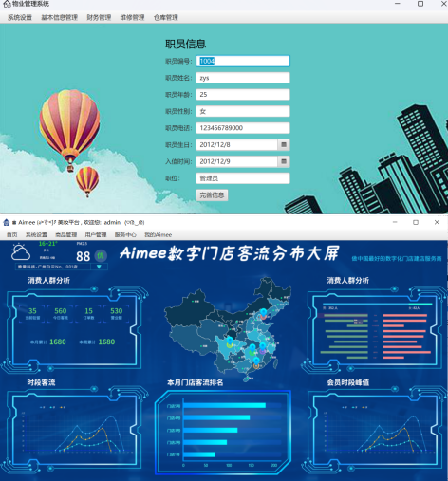Image resolution: width=448 pixels, height=481 pixels.
Task: Open the calendar picker for 入值时间
Action: click(x=284, y=161)
